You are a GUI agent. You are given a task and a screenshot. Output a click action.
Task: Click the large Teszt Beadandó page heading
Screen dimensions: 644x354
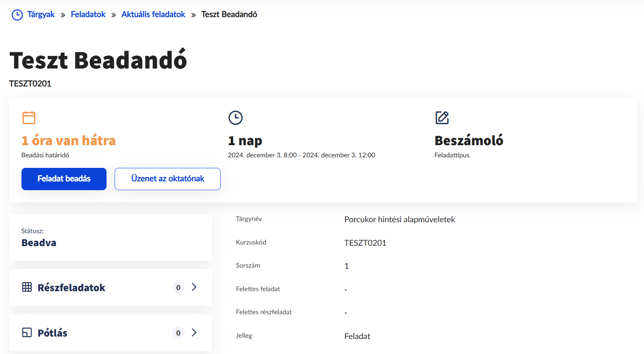(x=98, y=60)
